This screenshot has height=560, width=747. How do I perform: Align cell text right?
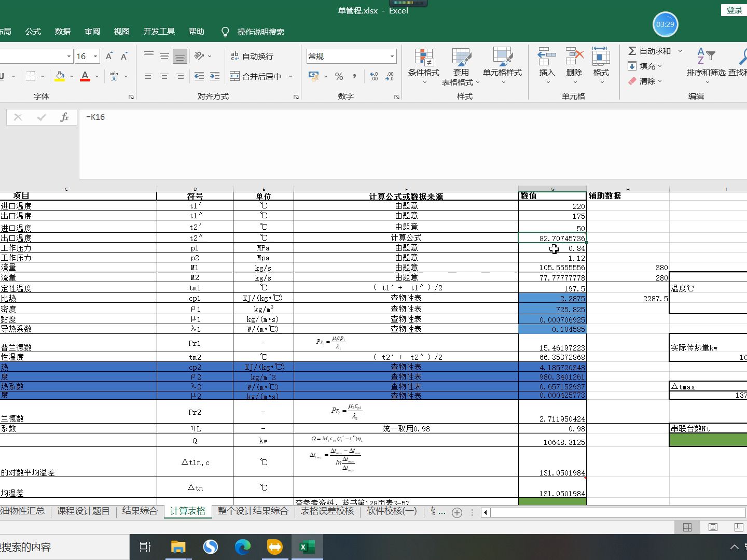(x=180, y=76)
